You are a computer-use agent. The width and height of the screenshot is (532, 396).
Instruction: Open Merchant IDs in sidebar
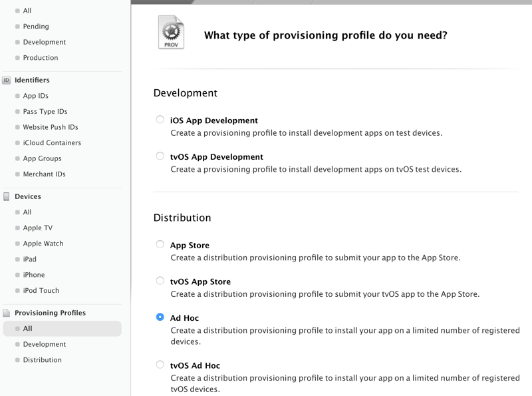(44, 174)
